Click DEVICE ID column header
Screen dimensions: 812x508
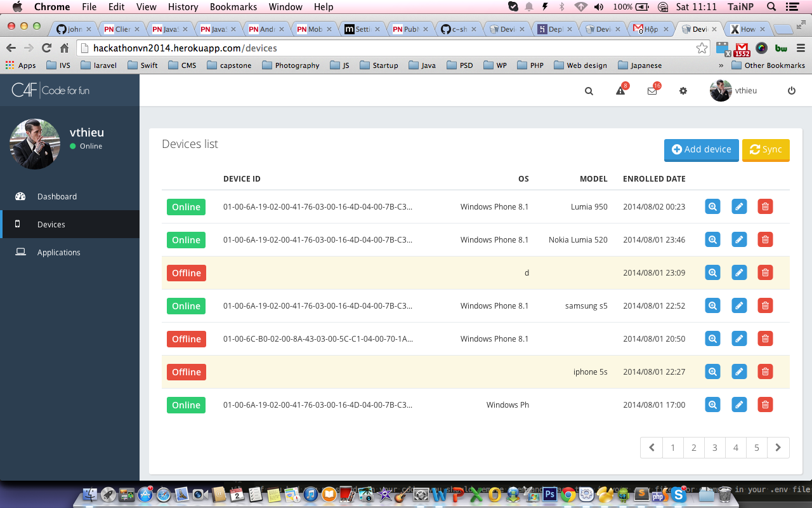click(x=242, y=179)
